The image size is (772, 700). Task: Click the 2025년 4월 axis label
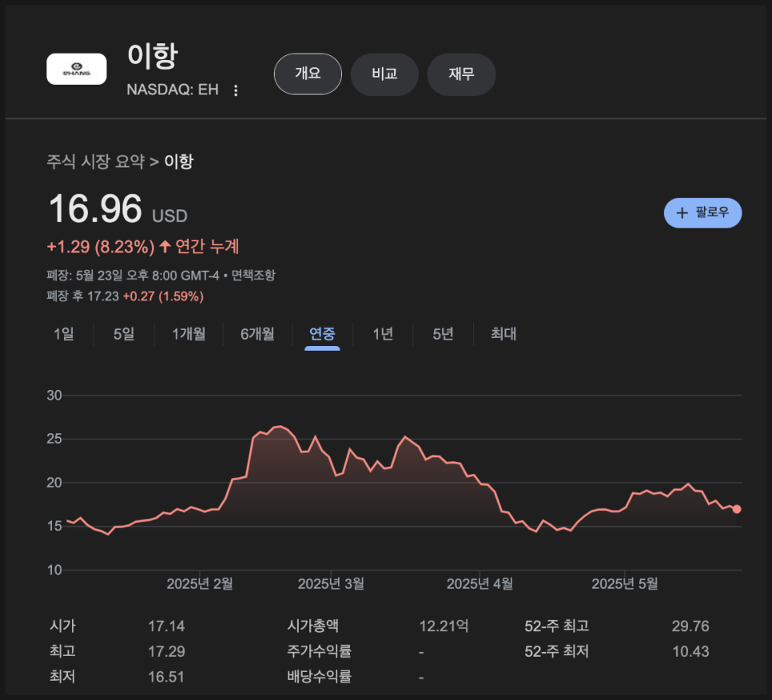(x=480, y=584)
